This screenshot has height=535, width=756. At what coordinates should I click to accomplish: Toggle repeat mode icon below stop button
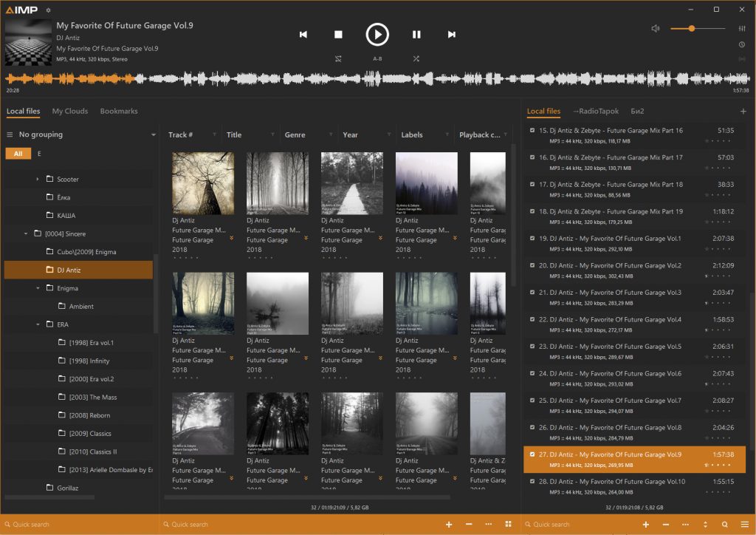[338, 59]
